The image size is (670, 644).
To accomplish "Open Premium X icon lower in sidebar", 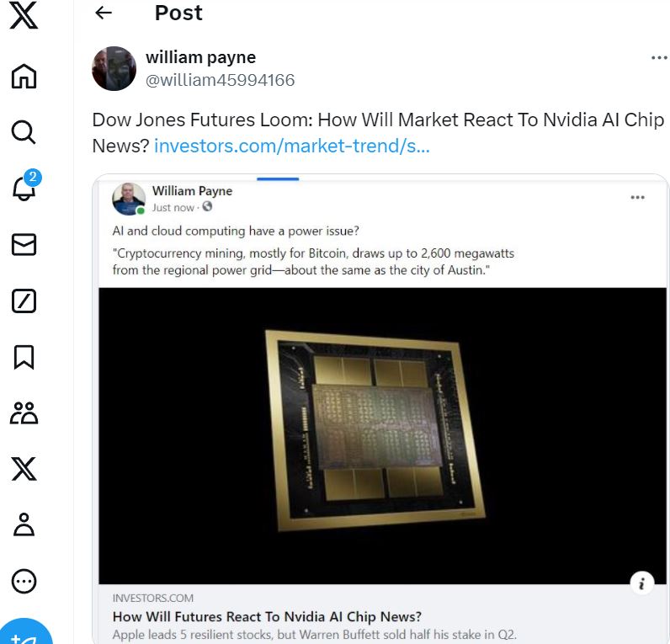I will pos(24,469).
